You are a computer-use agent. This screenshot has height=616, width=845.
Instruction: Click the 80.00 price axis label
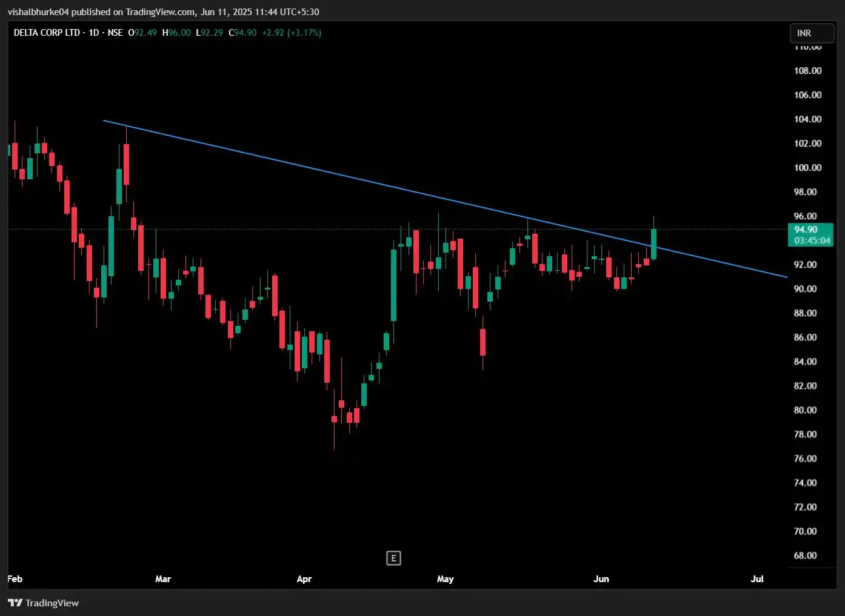(x=805, y=410)
